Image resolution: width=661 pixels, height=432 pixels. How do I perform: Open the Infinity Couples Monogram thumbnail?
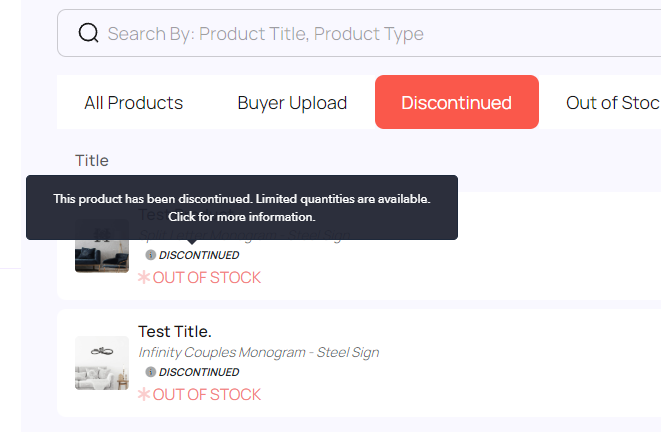[x=102, y=363]
